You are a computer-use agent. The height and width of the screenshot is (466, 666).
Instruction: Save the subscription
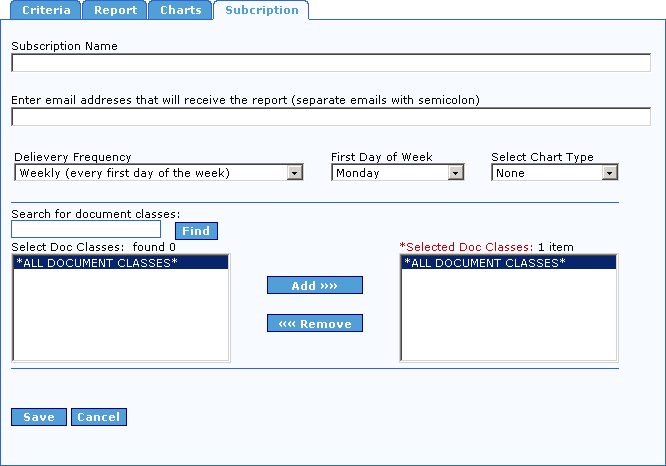click(39, 417)
